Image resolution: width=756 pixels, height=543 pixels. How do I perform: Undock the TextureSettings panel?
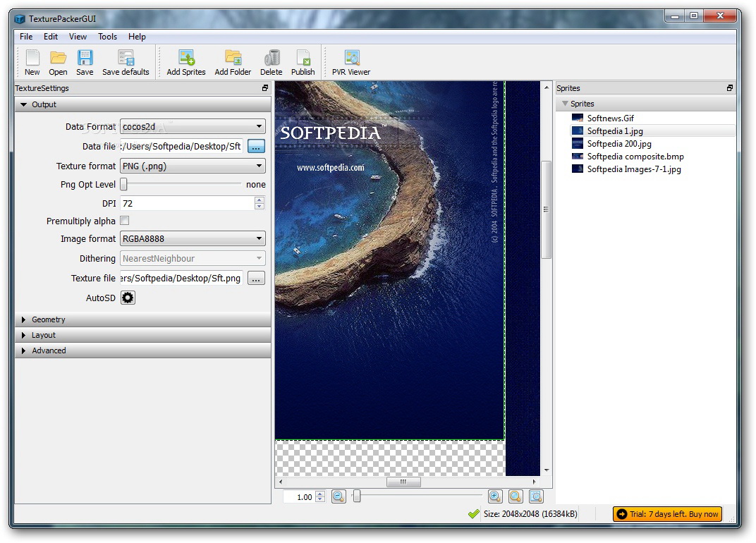click(x=265, y=87)
